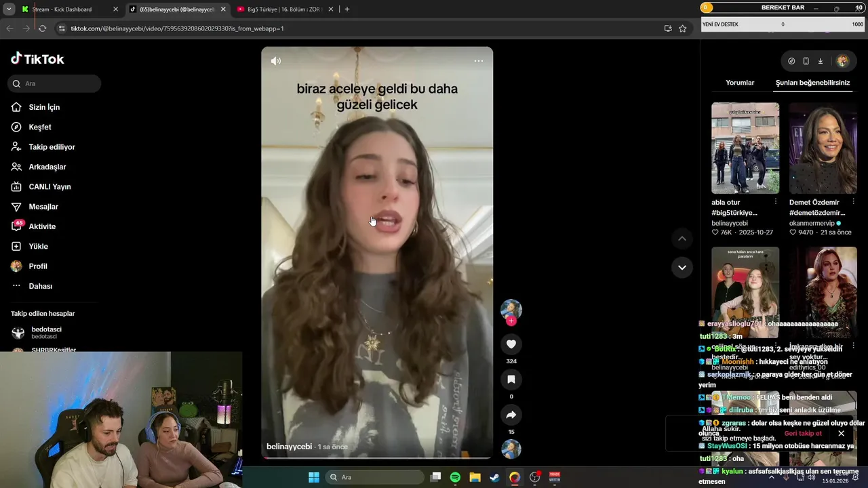Open Spotify from the taskbar
This screenshot has width=868, height=488.
[x=455, y=477]
